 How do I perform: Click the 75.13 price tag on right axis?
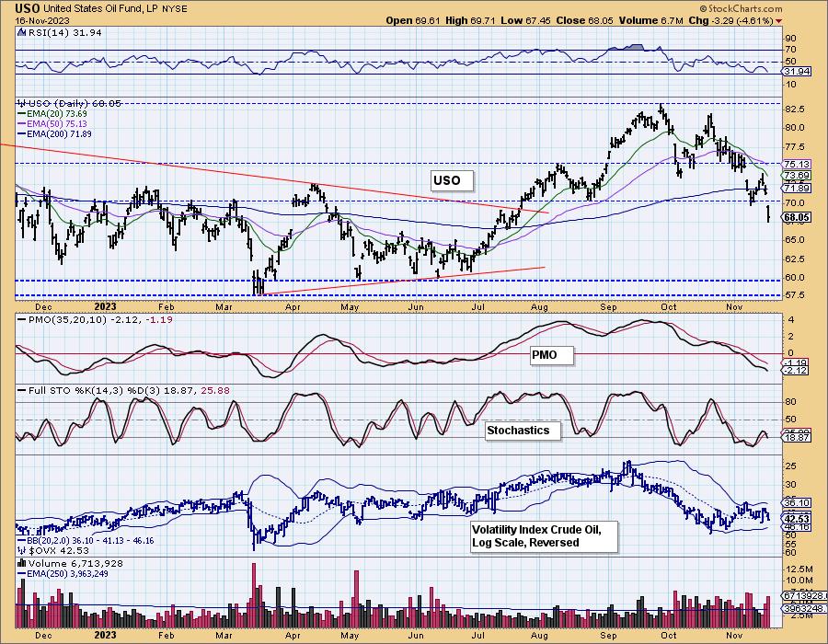(x=797, y=164)
